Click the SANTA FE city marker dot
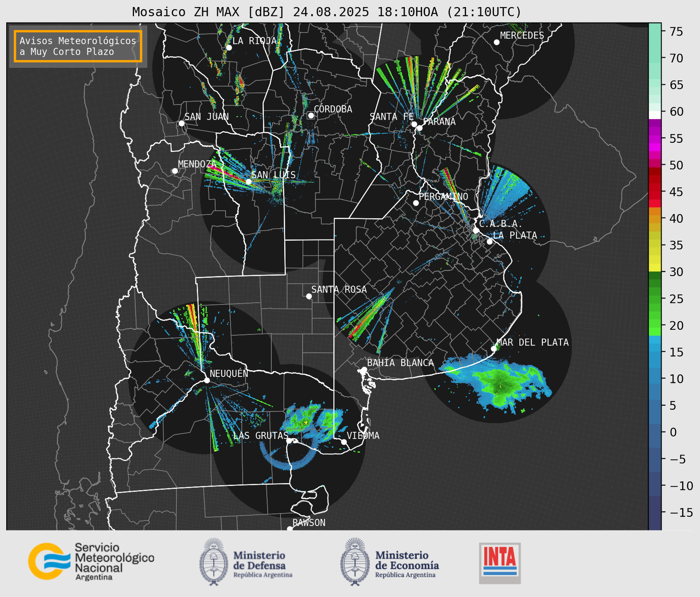This screenshot has width=700, height=597. 414,124
